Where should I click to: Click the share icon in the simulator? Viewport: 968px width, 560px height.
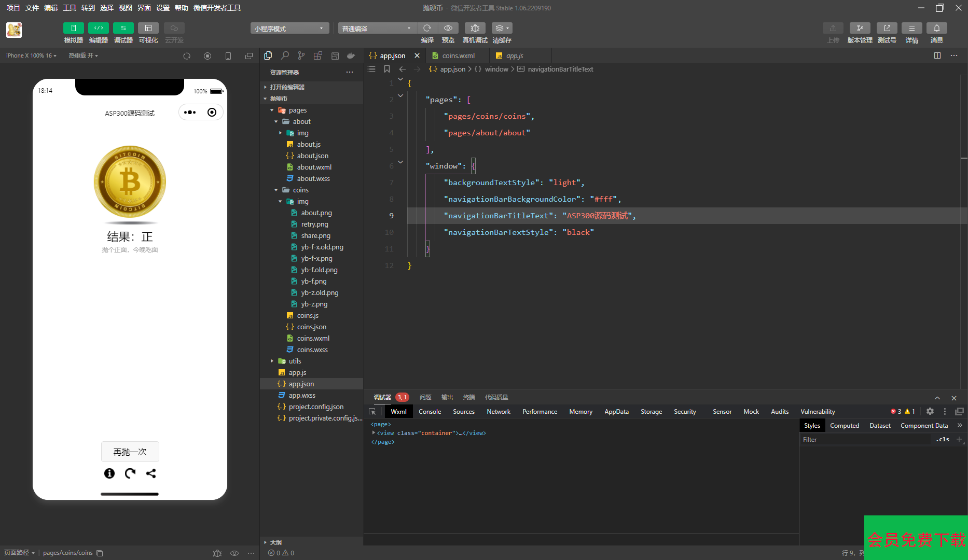tap(151, 473)
